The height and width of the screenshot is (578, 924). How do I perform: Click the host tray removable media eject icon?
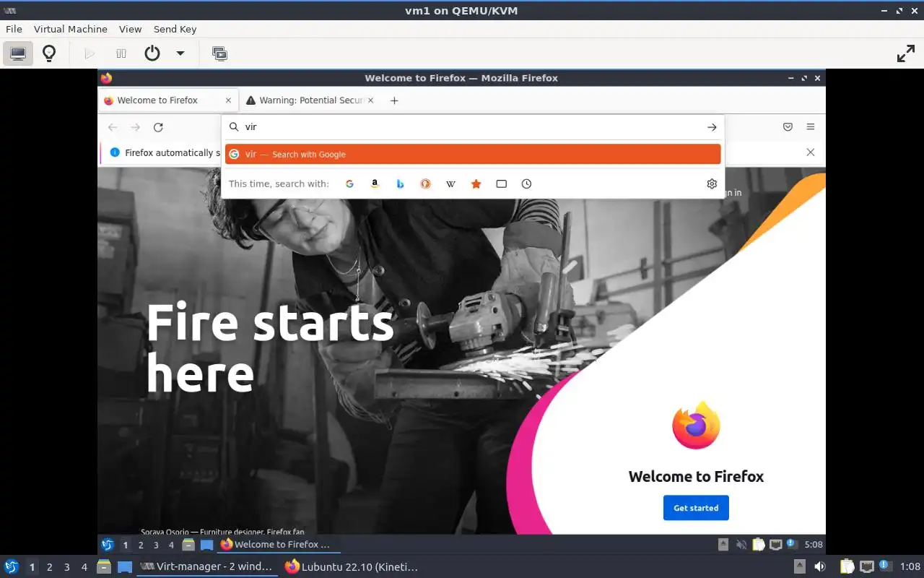point(799,567)
